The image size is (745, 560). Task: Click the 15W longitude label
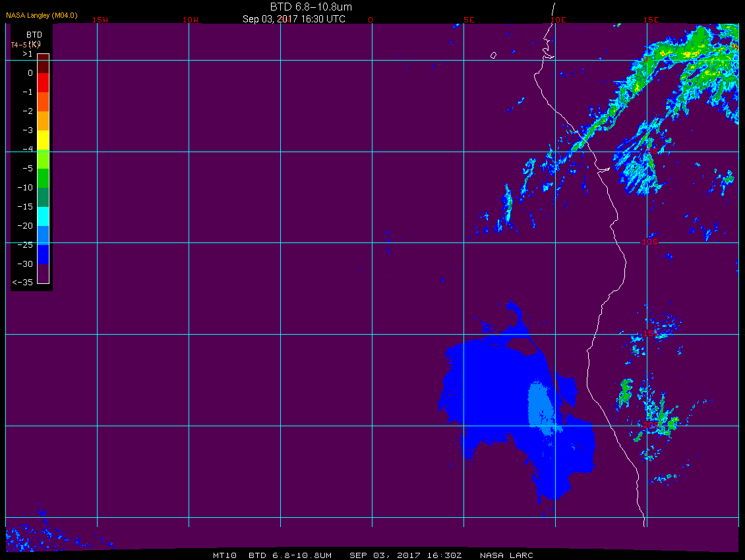(x=100, y=20)
